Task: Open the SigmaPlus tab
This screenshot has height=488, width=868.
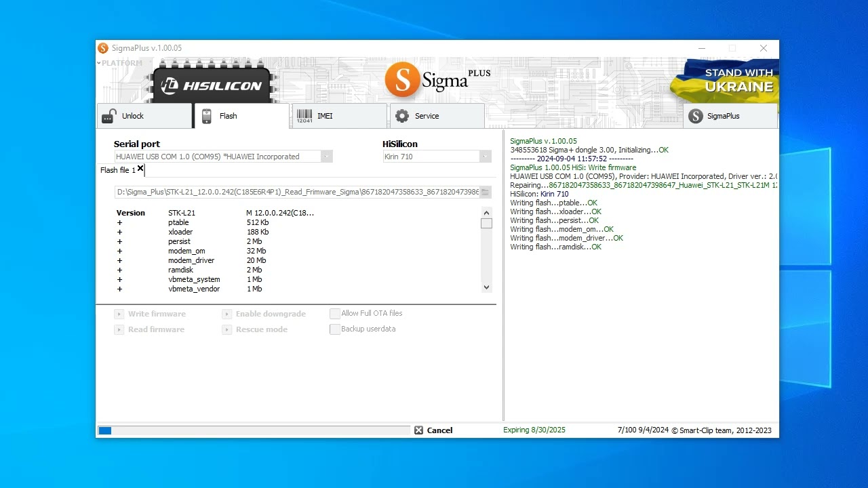Action: pyautogui.click(x=730, y=116)
